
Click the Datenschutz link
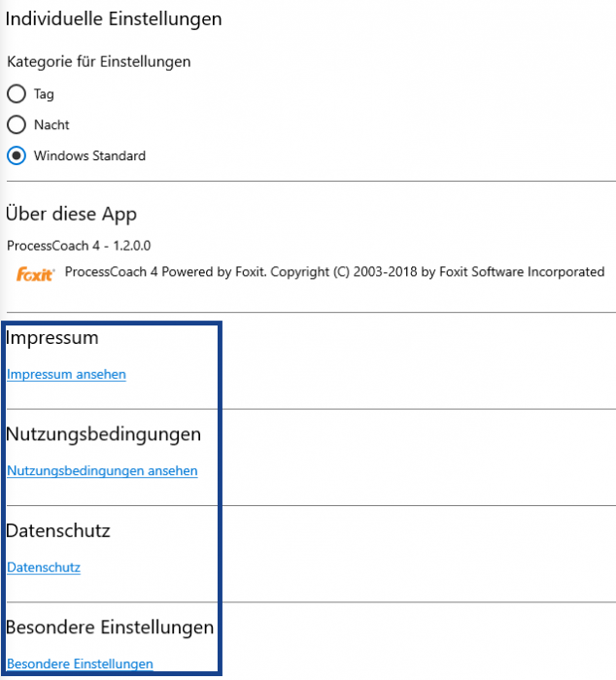pyautogui.click(x=44, y=567)
